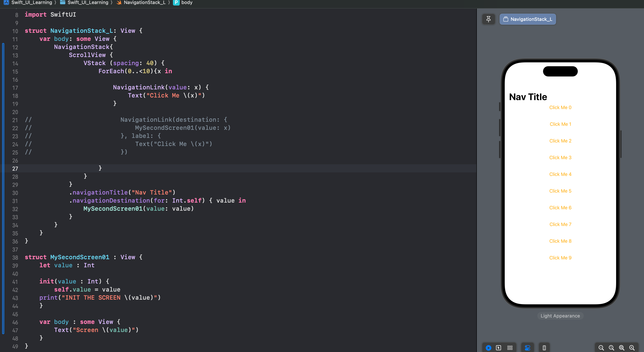Click 'self.value = value' on line 42

pos(87,290)
